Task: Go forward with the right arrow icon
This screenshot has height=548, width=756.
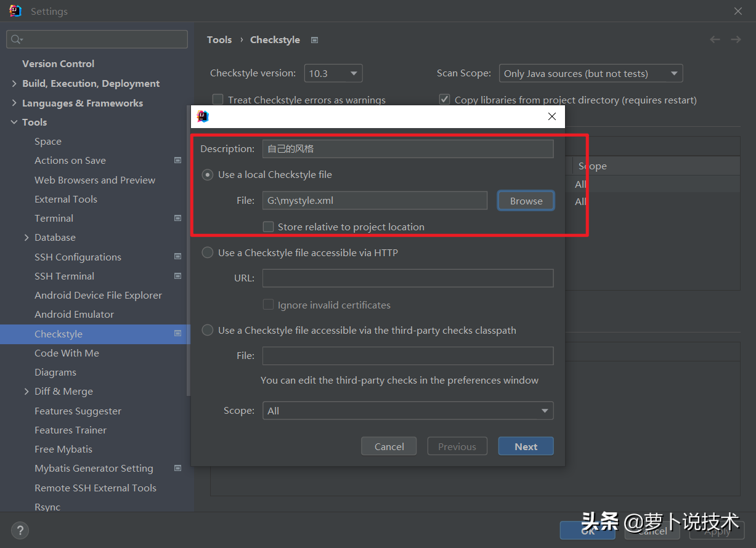Action: coord(736,39)
